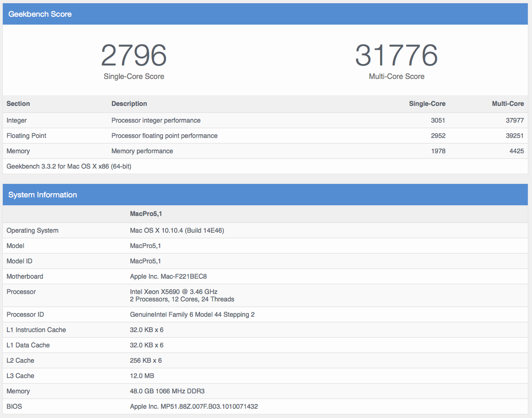Click the Section column header
This screenshot has height=418, width=532.
click(18, 104)
